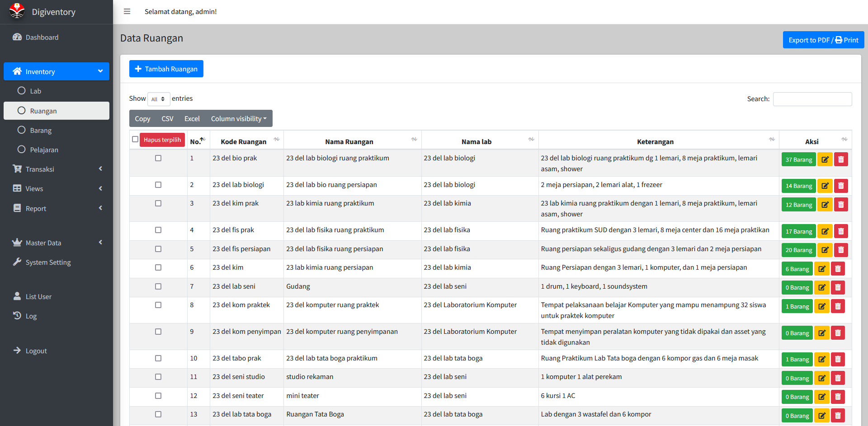The width and height of the screenshot is (868, 426).
Task: Click the Export to PDF / Print button
Action: 823,40
